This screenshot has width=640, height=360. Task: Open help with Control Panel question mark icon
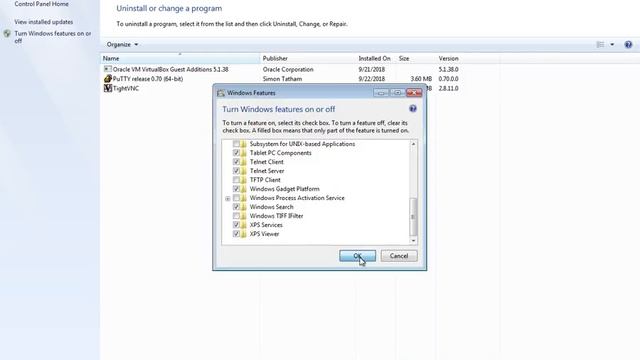[x=628, y=44]
